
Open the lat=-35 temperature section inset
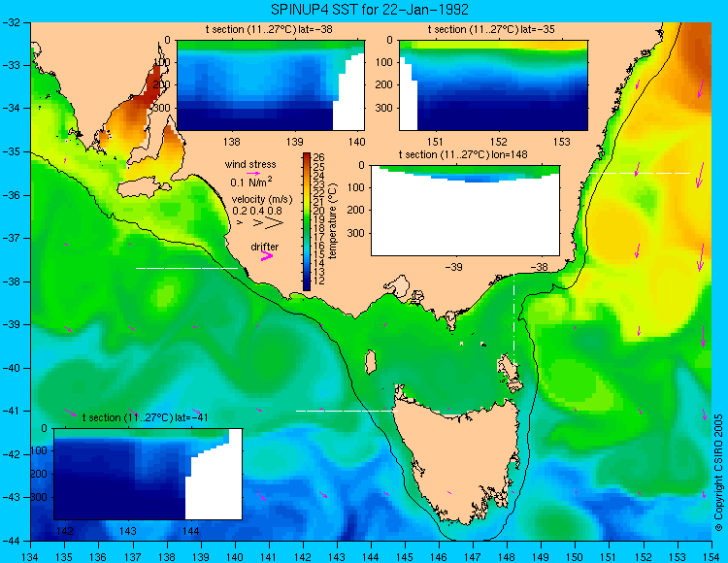(493, 85)
